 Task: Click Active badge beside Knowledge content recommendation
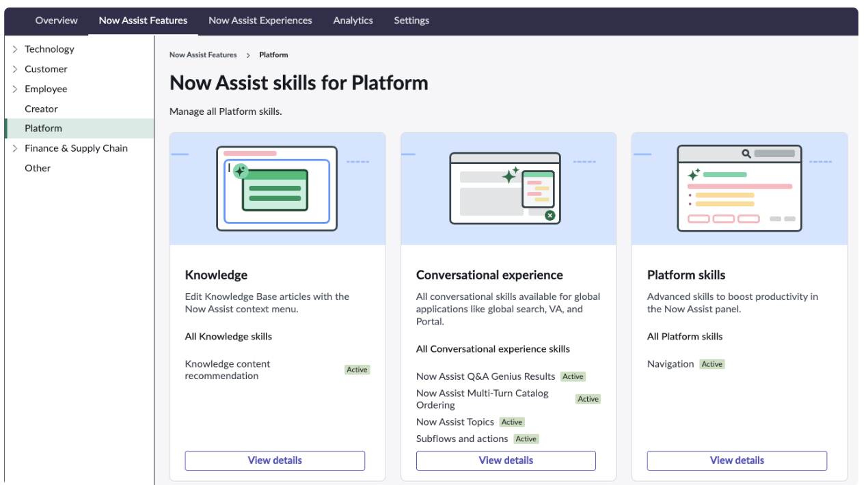tap(357, 370)
